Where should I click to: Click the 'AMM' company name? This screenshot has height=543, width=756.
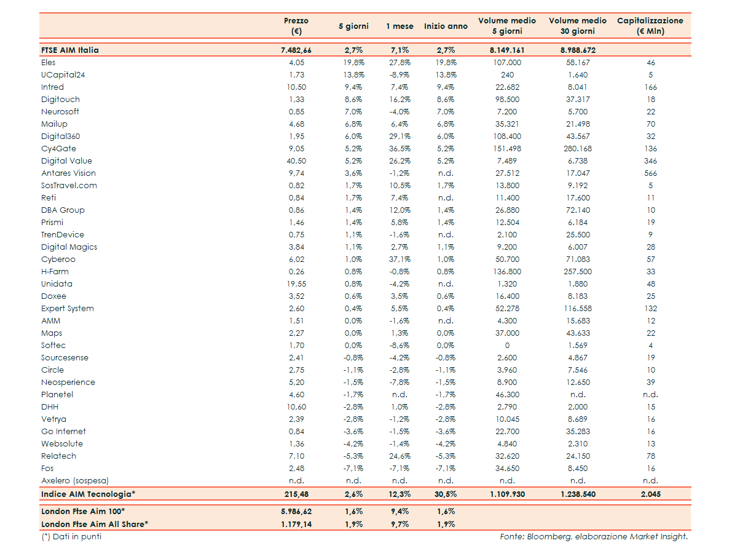(x=50, y=321)
